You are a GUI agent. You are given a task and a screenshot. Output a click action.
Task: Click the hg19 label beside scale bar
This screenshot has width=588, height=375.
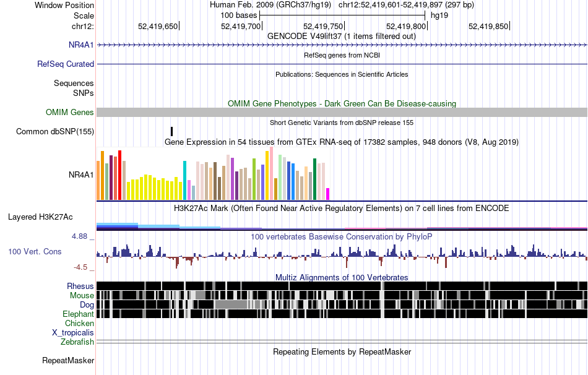click(x=439, y=15)
